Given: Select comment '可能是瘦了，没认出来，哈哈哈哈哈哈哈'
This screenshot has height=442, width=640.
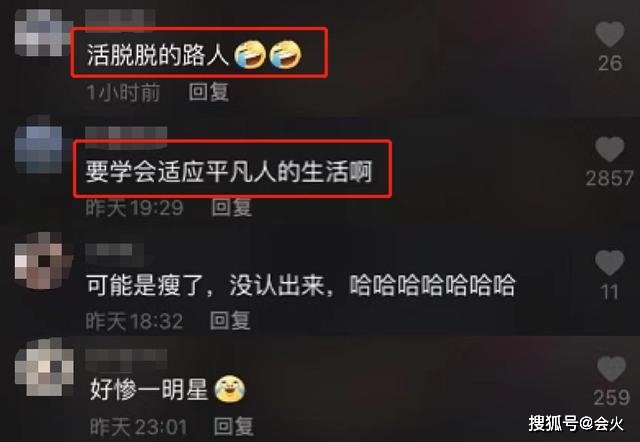Looking at the screenshot, I should pyautogui.click(x=300, y=285).
